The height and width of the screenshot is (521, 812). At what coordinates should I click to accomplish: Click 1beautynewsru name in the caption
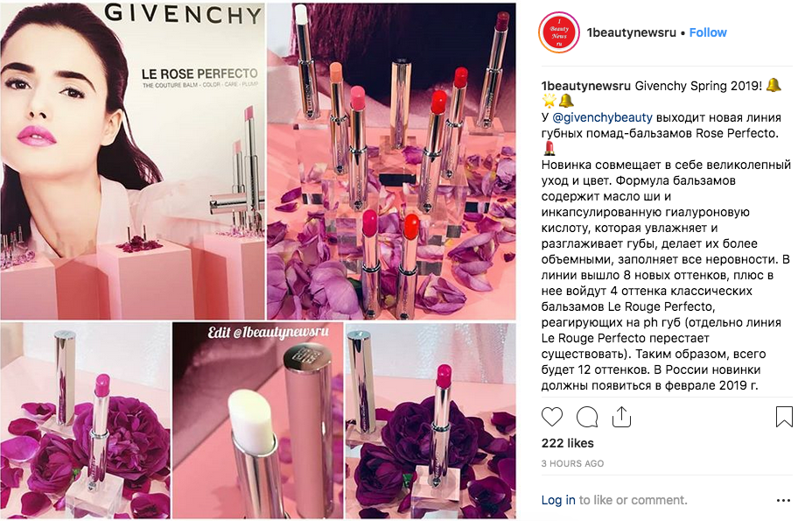pyautogui.click(x=585, y=86)
